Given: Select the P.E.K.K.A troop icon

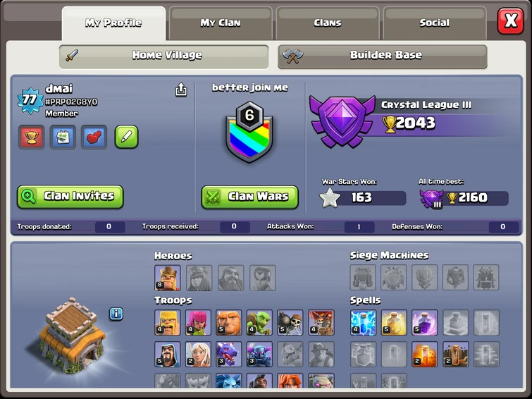Looking at the screenshot, I should (x=259, y=355).
